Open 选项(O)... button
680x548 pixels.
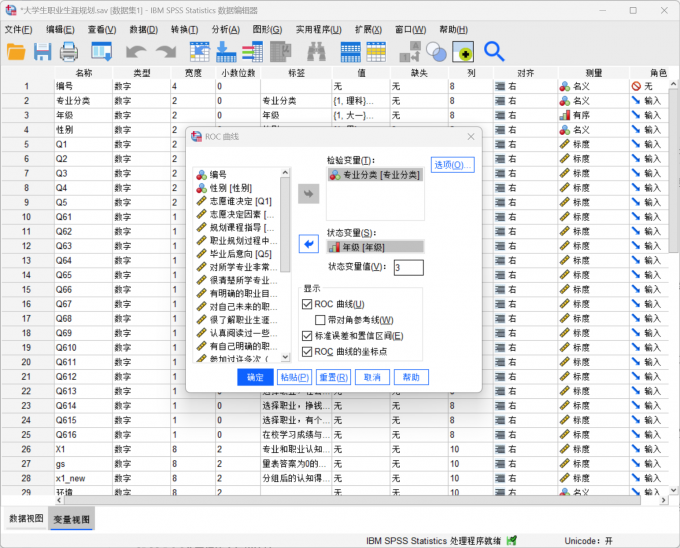tap(452, 165)
